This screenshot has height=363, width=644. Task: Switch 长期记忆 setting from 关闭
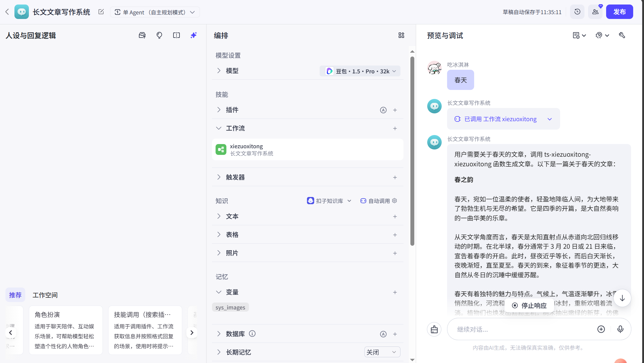[382, 352]
